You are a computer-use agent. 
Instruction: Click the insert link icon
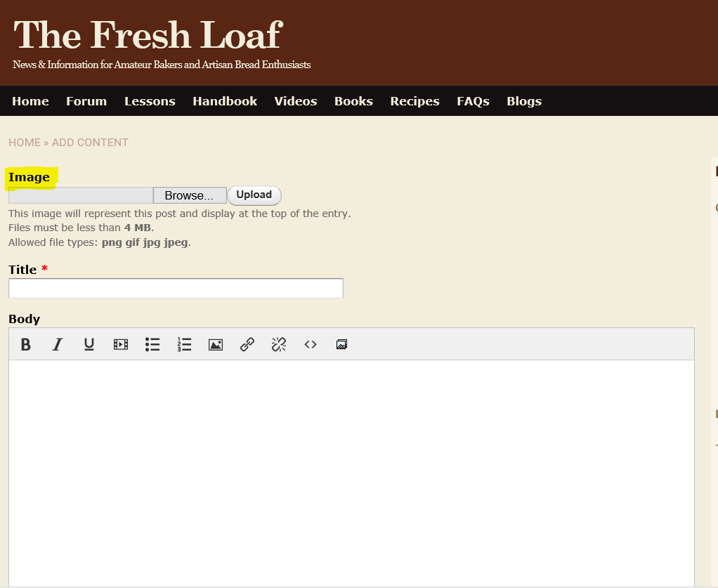247,344
